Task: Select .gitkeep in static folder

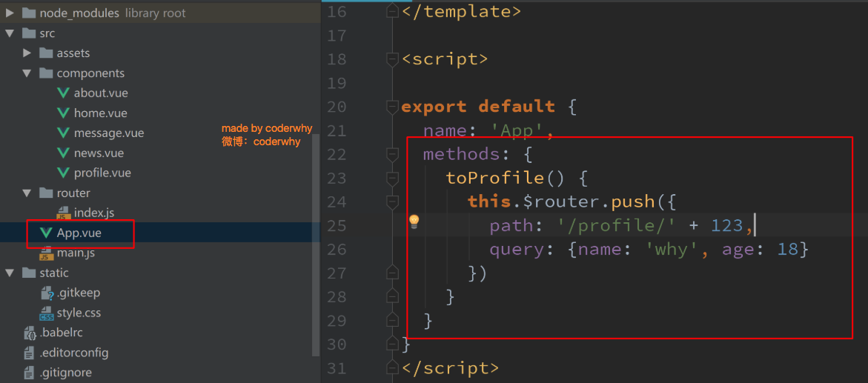Action: [78, 293]
